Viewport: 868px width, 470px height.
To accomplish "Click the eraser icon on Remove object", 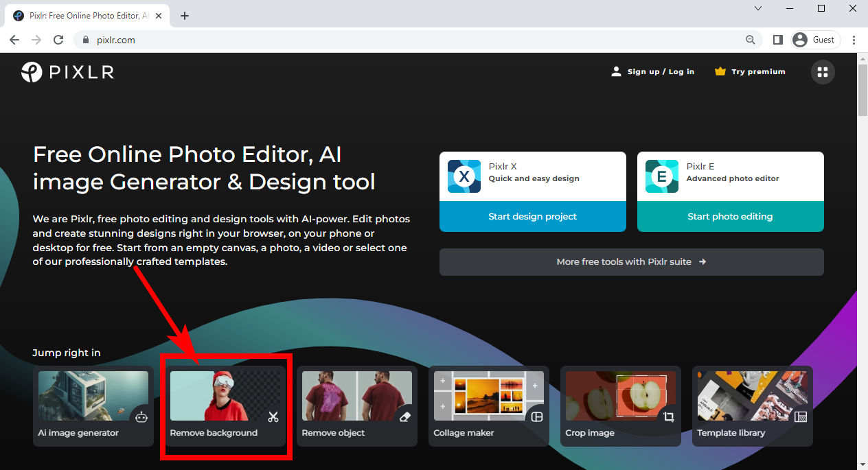I will pyautogui.click(x=405, y=416).
